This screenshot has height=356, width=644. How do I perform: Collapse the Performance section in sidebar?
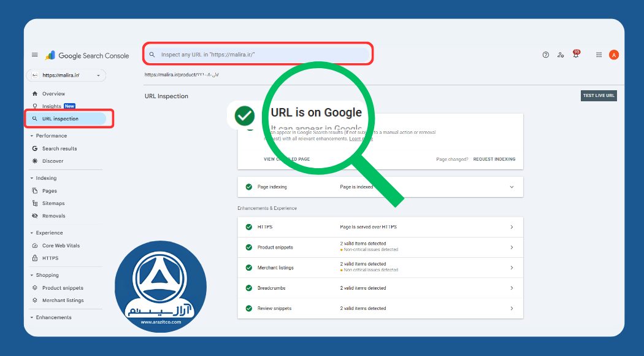[32, 136]
